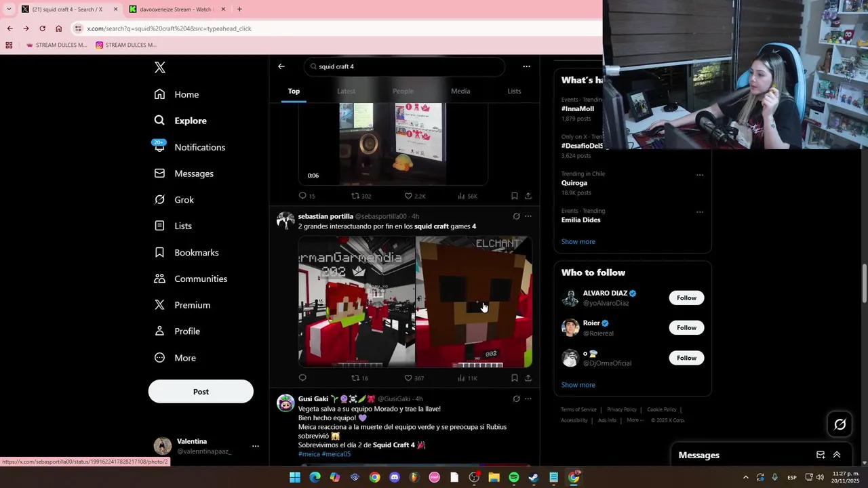Ask Grok about sebastian portilla's post
Screen dimensions: 868x488
coord(516,216)
